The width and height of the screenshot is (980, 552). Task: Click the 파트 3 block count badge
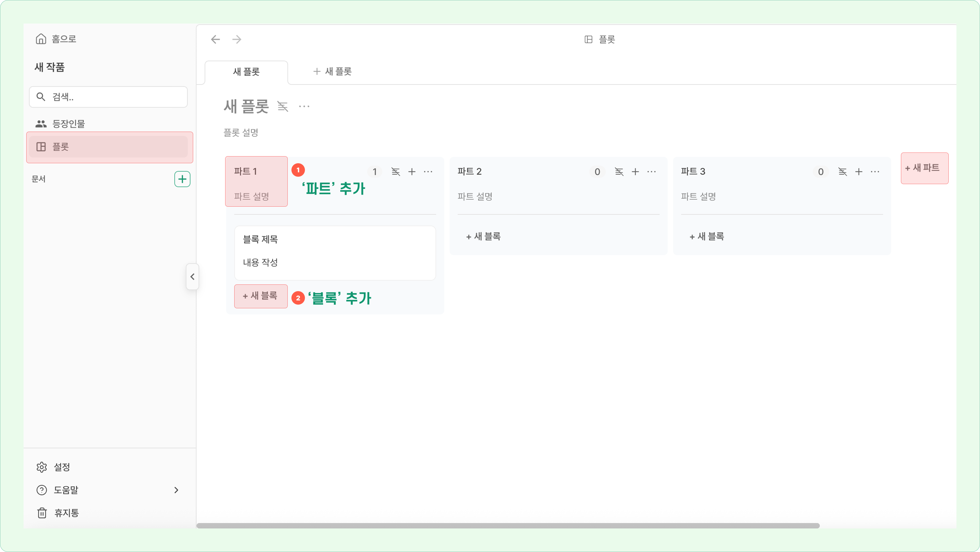pos(820,172)
